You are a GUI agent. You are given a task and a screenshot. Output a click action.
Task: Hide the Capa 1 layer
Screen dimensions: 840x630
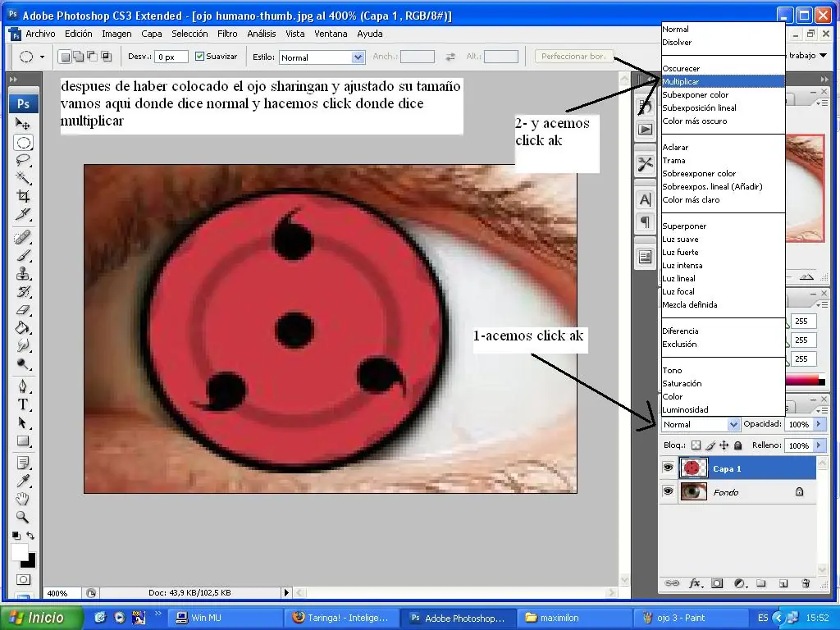point(668,468)
